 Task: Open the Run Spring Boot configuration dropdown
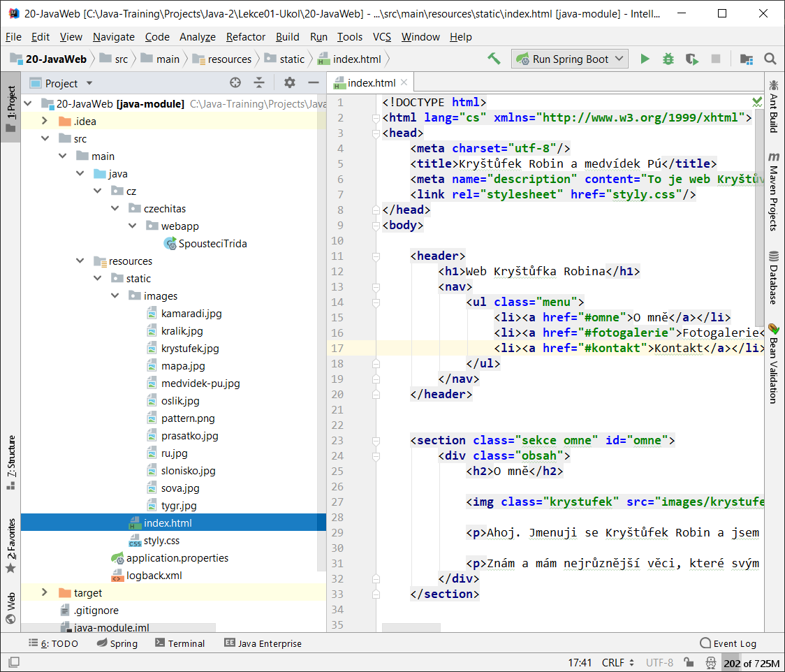[x=569, y=59]
